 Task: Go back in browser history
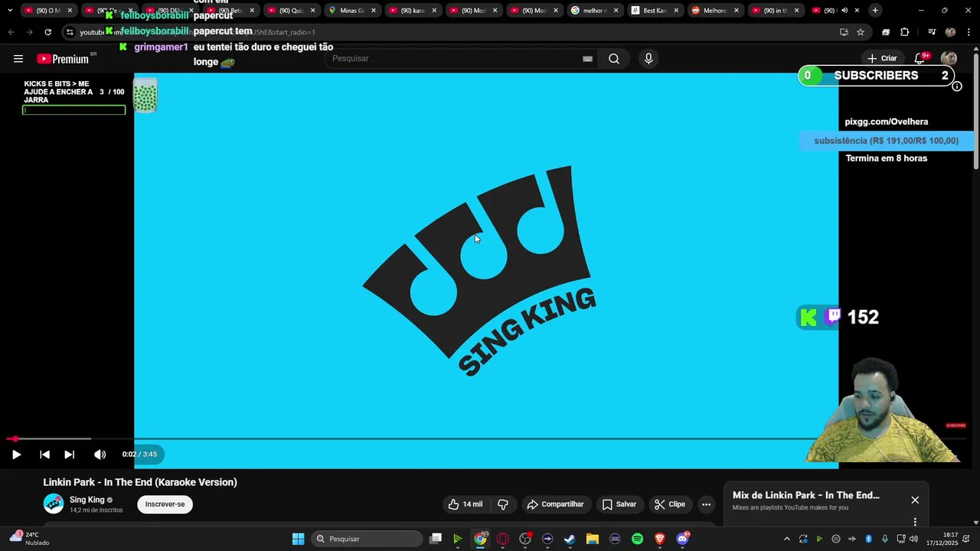(11, 32)
